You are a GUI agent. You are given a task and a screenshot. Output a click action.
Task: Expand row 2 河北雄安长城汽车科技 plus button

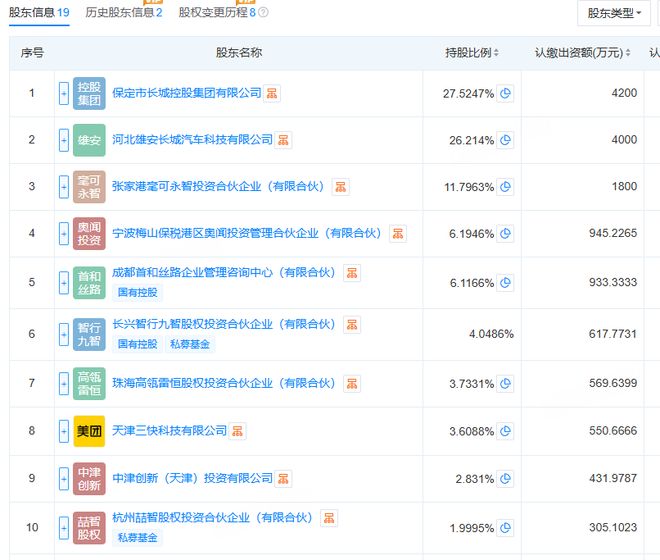coord(64,140)
